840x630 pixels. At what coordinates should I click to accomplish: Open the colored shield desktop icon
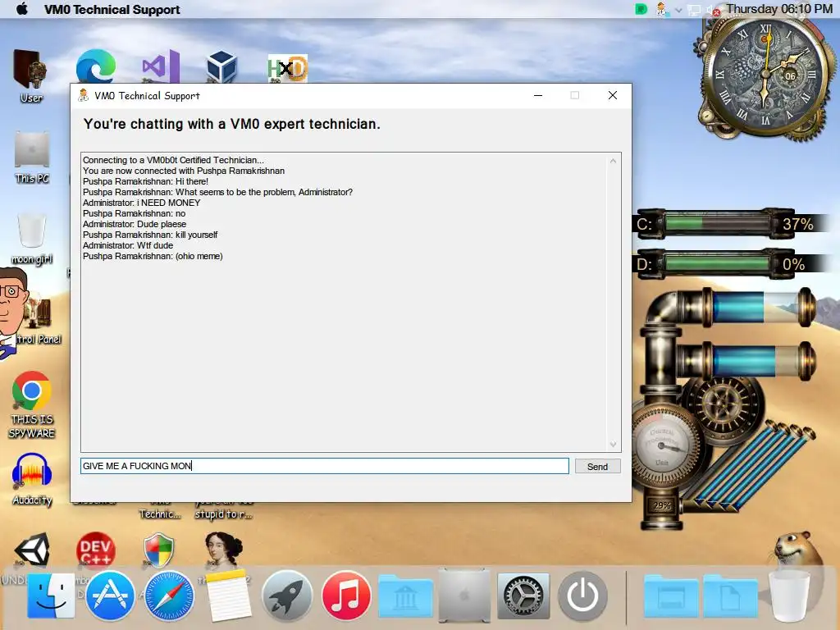pos(158,550)
